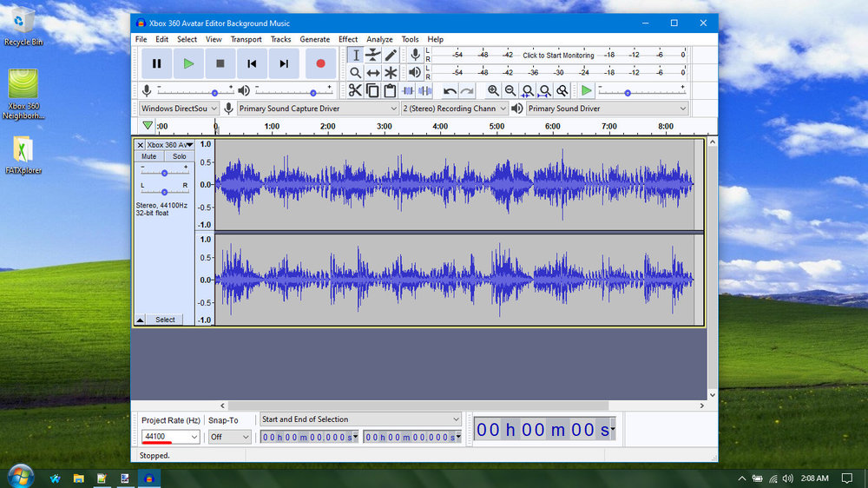Open the Edit menu

[x=161, y=39]
